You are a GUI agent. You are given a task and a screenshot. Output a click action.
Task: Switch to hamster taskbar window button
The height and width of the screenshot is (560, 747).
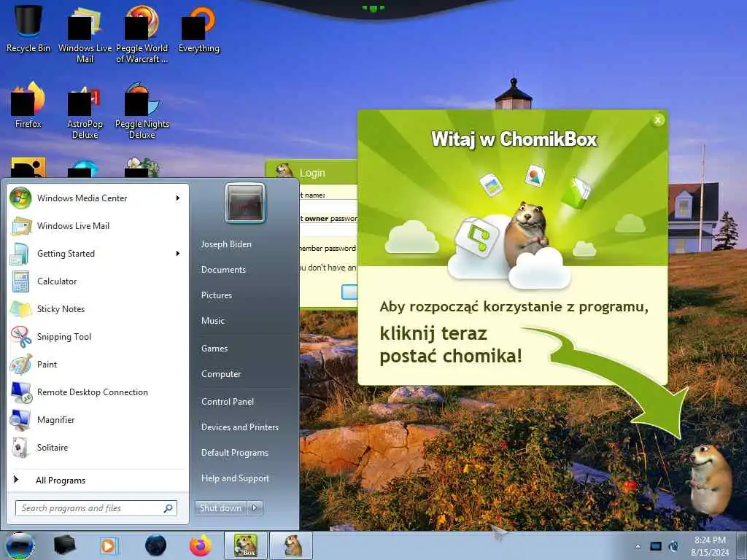(292, 545)
